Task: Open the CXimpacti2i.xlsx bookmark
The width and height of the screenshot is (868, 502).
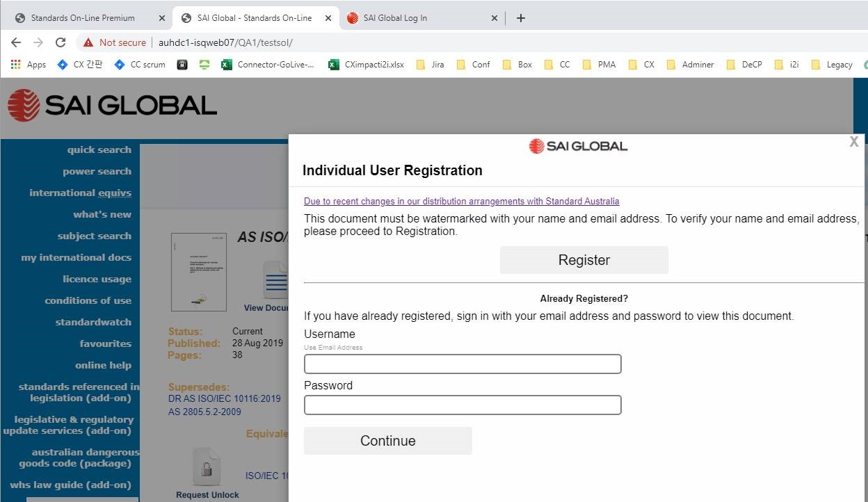Action: (x=366, y=65)
